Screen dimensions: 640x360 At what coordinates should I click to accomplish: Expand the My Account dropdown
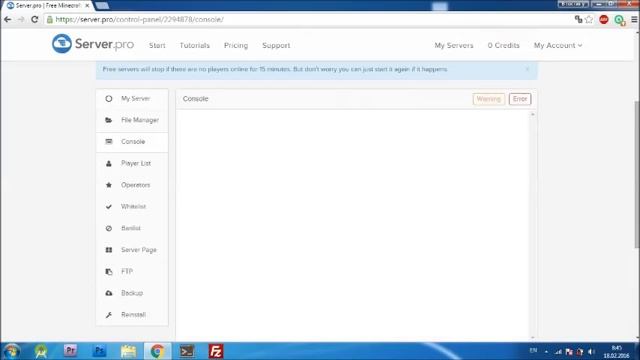[558, 45]
